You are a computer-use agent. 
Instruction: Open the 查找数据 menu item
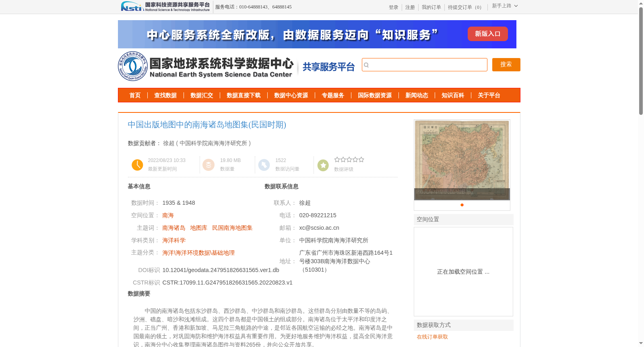165,96
